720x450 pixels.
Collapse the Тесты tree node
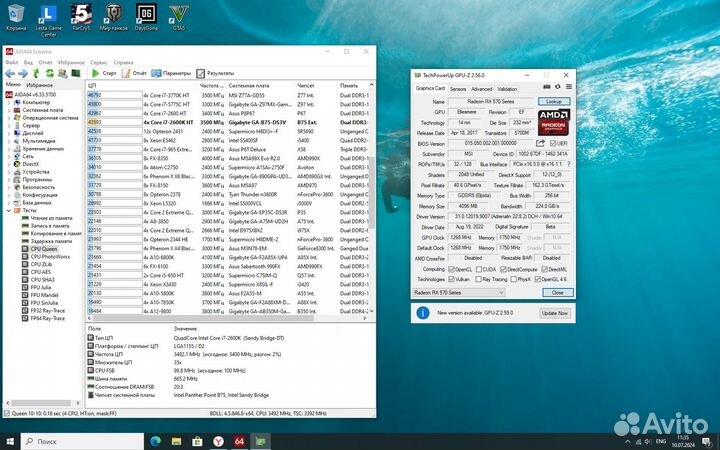coord(9,210)
